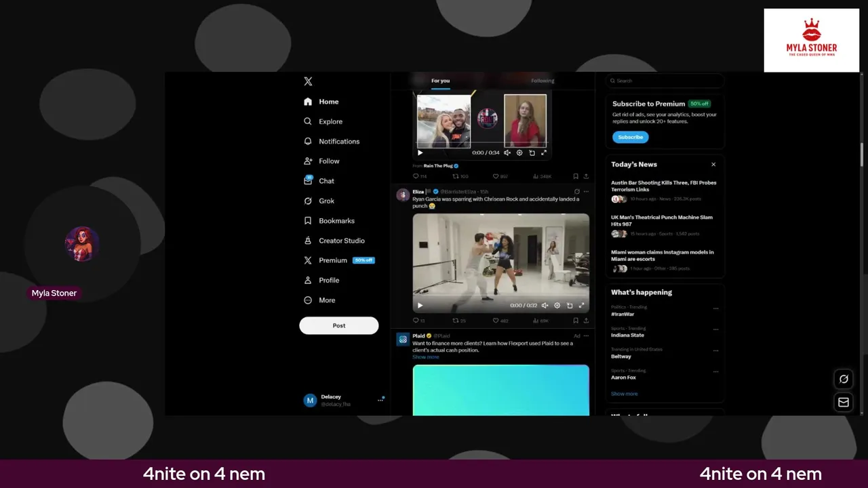Viewport: 868px width, 488px height.
Task: Click the Search input field
Action: 665,81
